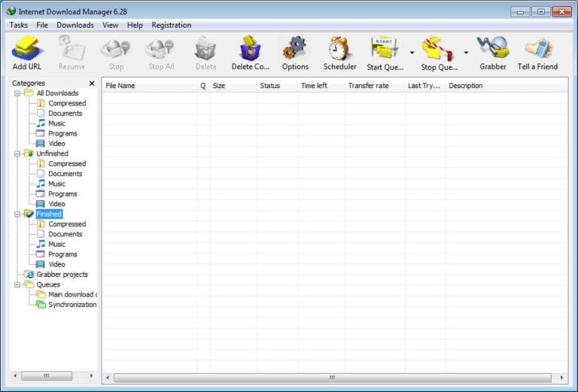Viewport: 578px width, 392px height.
Task: Sort by the Time left column header
Action: [x=321, y=86]
